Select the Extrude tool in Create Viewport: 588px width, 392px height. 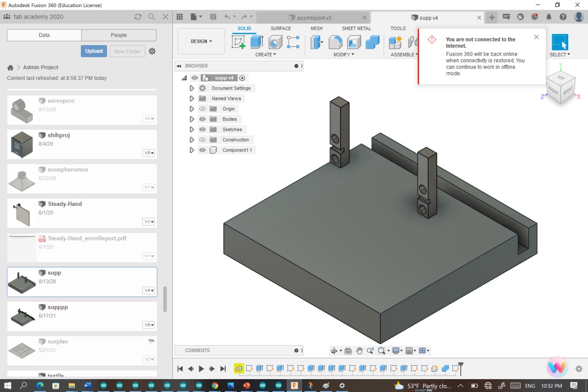(256, 42)
